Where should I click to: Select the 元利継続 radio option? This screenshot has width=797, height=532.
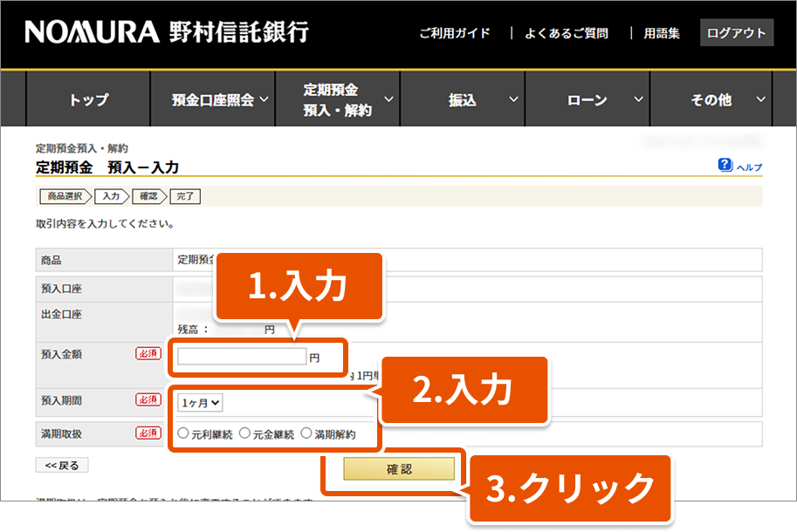pos(182,433)
